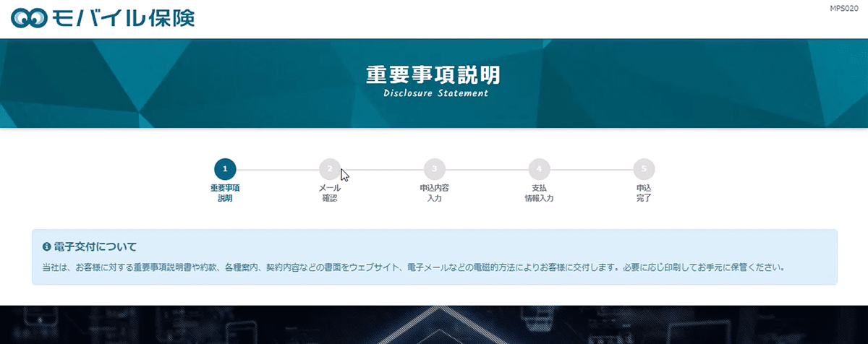Click the モバイル保険 logo text
Viewport: 868px width, 344px height.
(x=123, y=18)
